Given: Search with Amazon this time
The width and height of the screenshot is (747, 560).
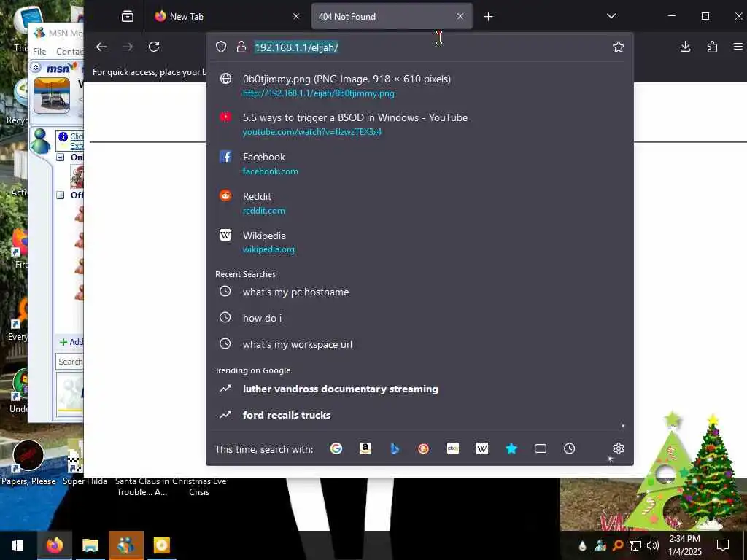Looking at the screenshot, I should (x=365, y=448).
